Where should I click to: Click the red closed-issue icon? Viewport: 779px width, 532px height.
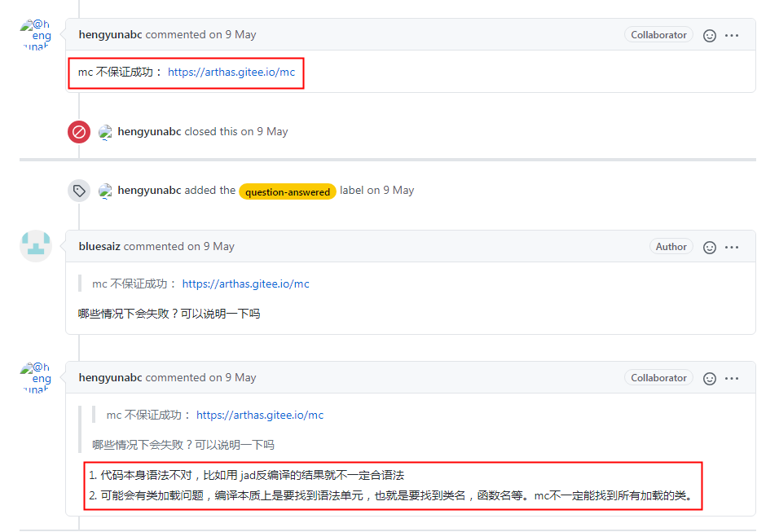[79, 132]
